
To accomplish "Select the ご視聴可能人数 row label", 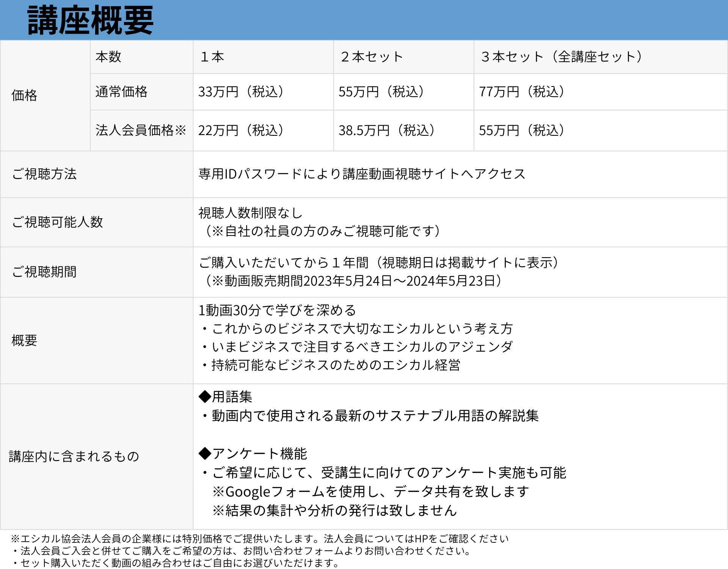I will (x=58, y=222).
